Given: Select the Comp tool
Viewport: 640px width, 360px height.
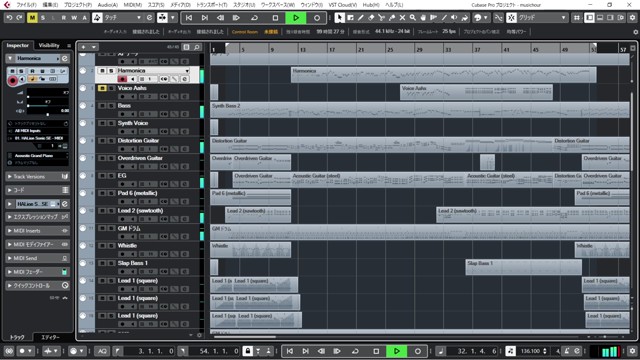Looking at the screenshot, I should click(433, 18).
